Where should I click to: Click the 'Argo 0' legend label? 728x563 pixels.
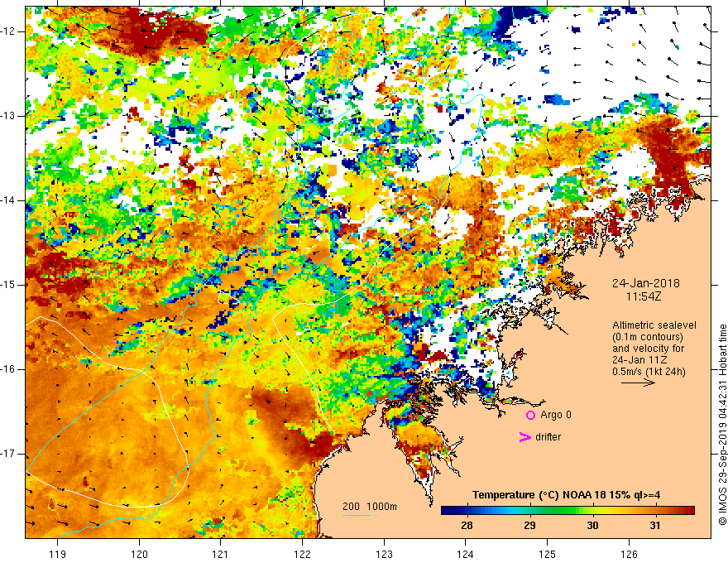(556, 415)
